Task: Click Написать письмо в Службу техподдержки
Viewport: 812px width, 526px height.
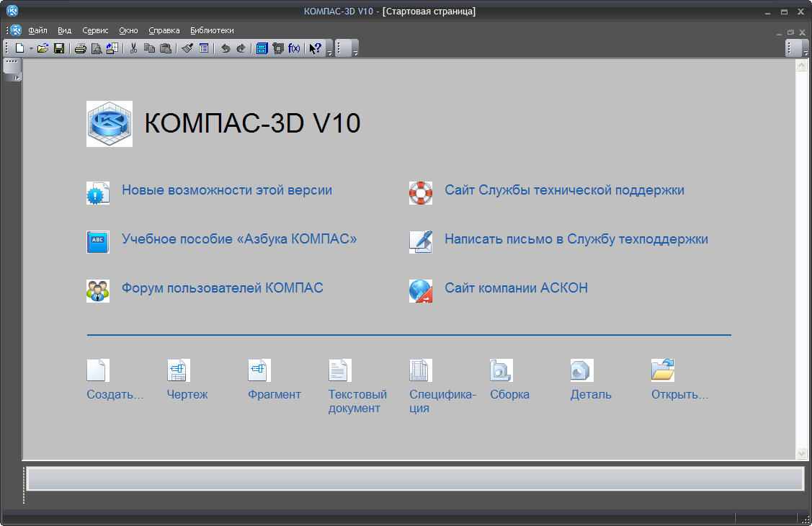Action: (576, 239)
